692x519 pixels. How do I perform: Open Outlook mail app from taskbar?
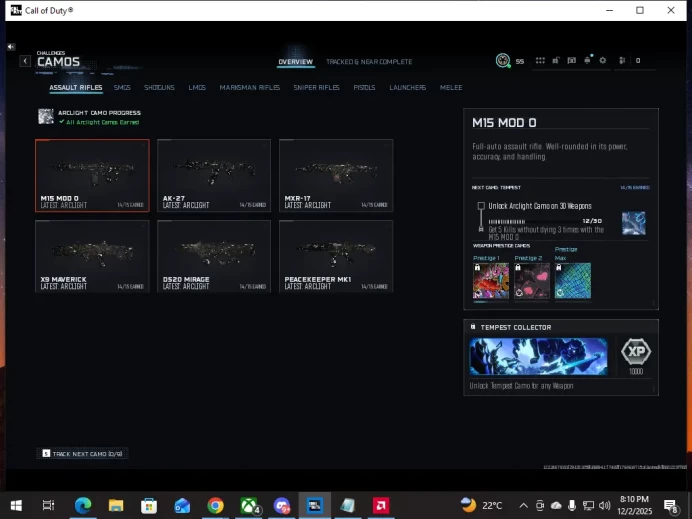[x=182, y=505]
